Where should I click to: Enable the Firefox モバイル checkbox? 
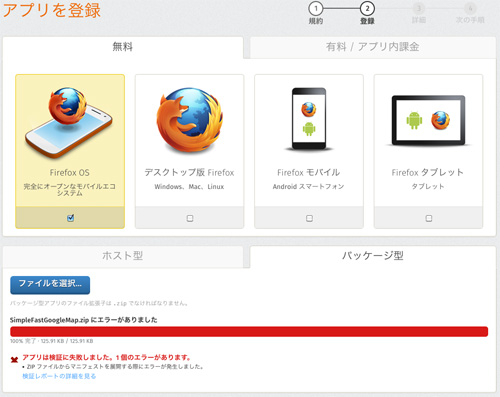pyautogui.click(x=309, y=218)
